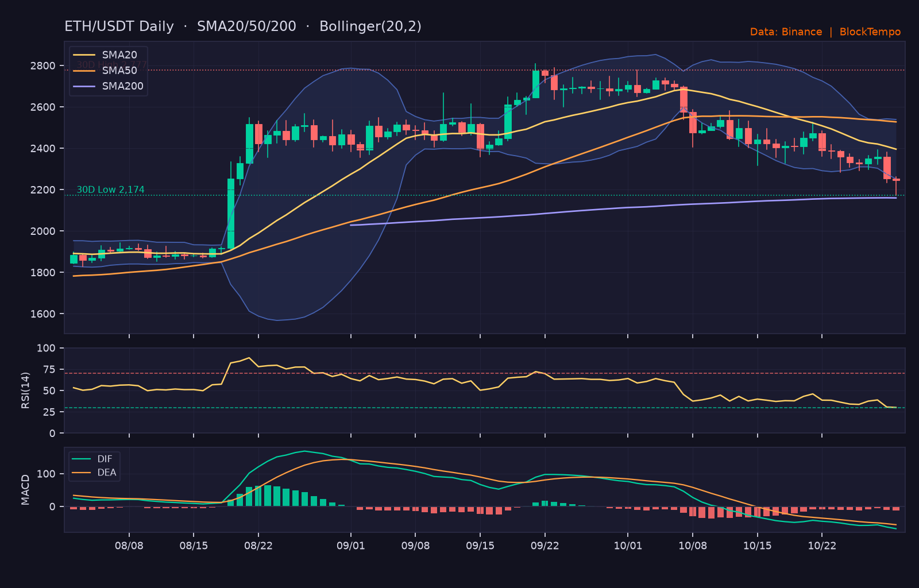
Task: Select the SMA20 legend entry
Action: 107,55
